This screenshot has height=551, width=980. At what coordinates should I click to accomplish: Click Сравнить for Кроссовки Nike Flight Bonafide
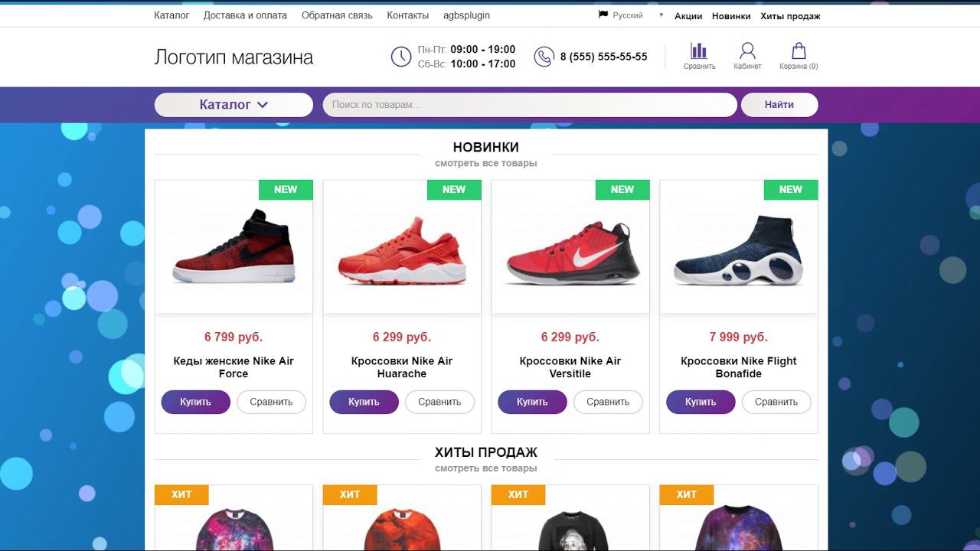pyautogui.click(x=776, y=402)
